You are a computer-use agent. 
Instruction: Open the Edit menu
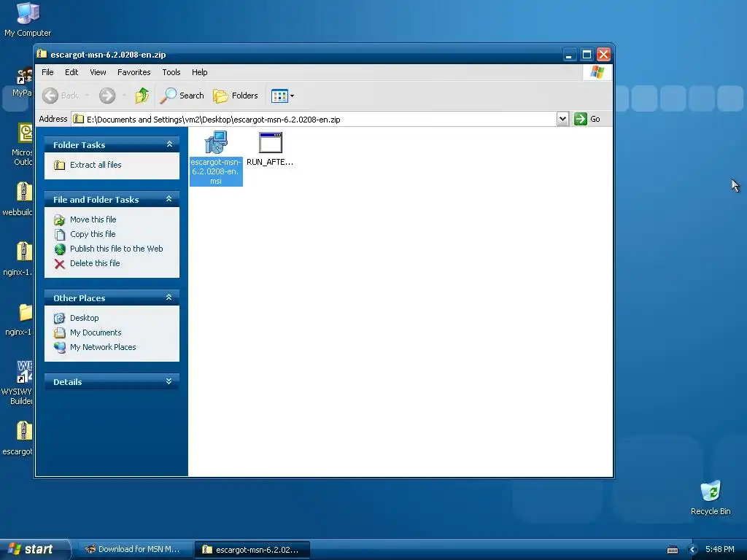click(71, 72)
